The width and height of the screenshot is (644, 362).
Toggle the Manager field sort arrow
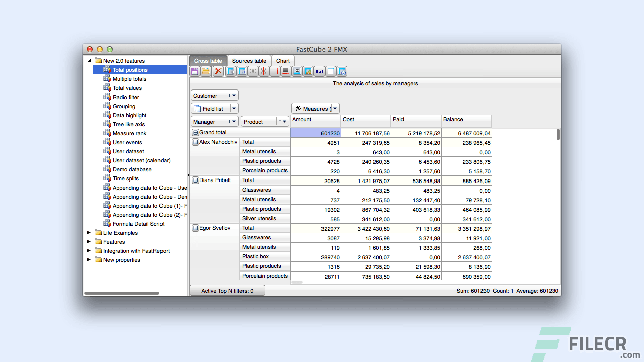tap(229, 122)
